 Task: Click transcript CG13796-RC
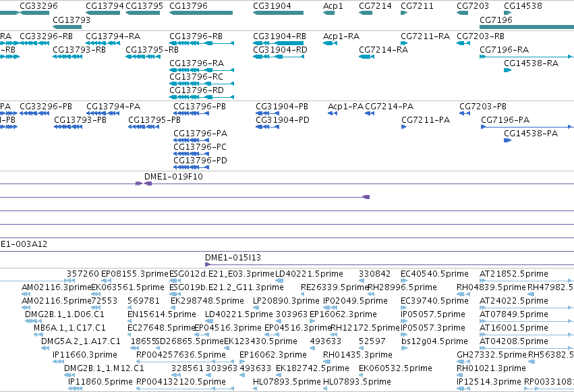tap(202, 84)
